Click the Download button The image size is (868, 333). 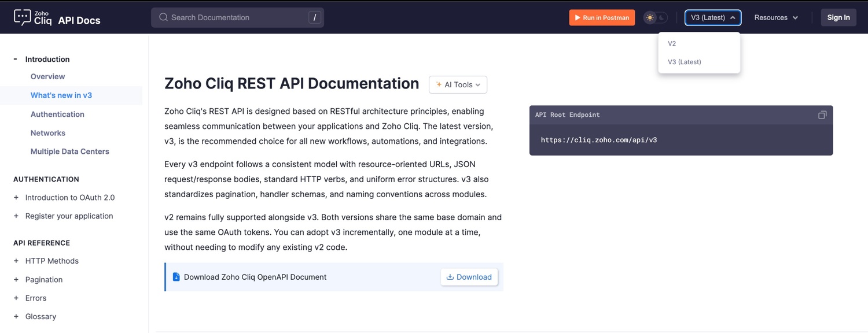coord(469,277)
